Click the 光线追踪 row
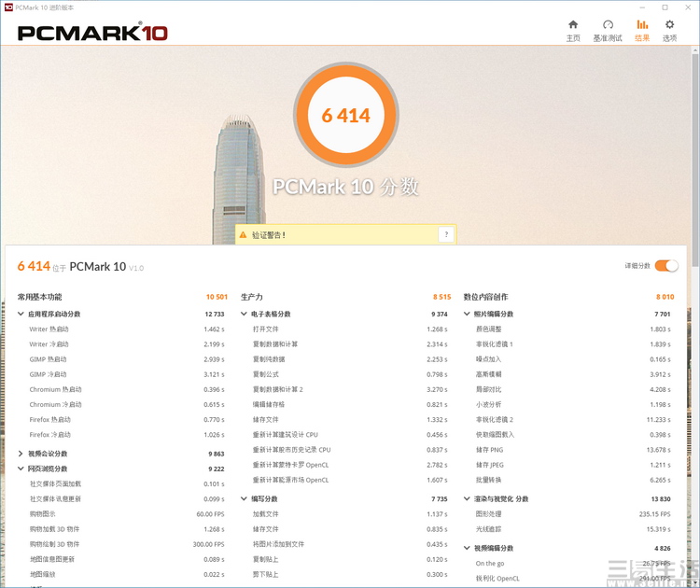 click(x=573, y=529)
